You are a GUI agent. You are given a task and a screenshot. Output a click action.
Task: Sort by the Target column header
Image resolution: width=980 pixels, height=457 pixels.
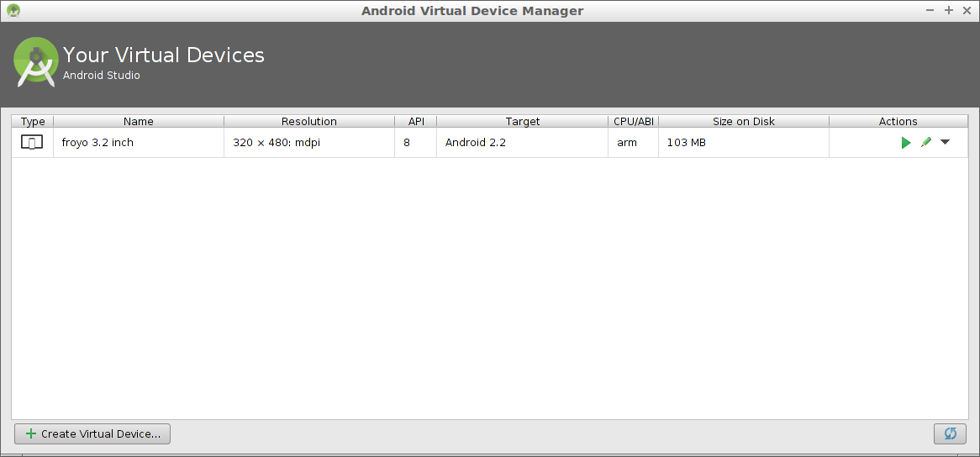click(523, 121)
